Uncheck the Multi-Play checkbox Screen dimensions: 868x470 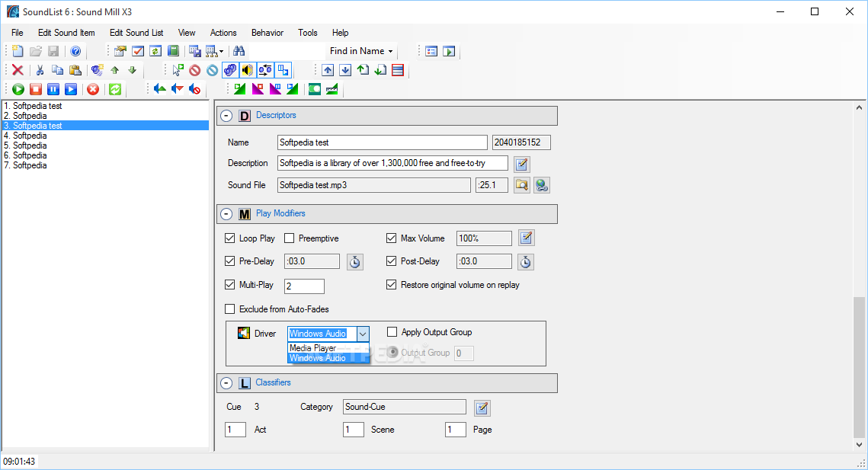pos(229,285)
